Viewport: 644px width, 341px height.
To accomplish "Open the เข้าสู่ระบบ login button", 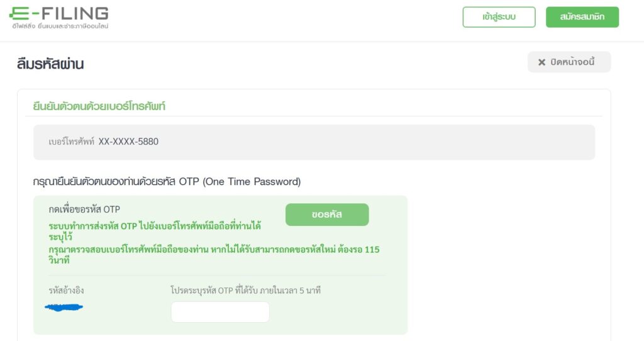I will click(x=499, y=17).
